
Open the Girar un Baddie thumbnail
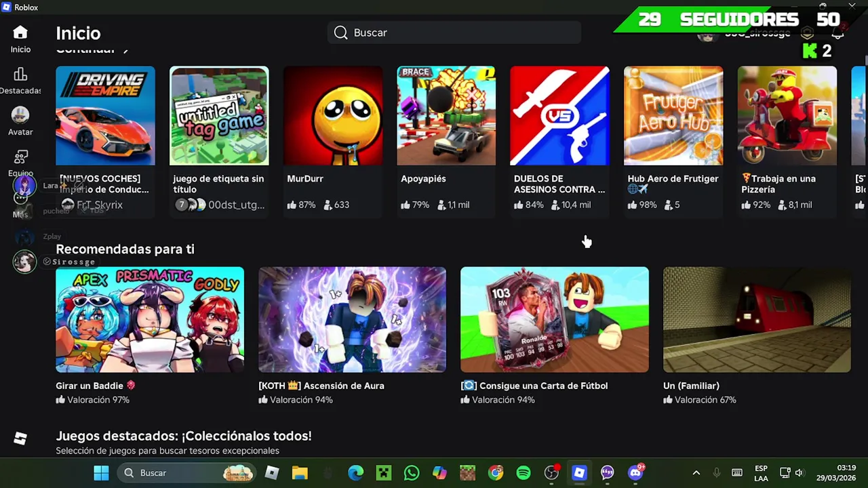pos(150,320)
